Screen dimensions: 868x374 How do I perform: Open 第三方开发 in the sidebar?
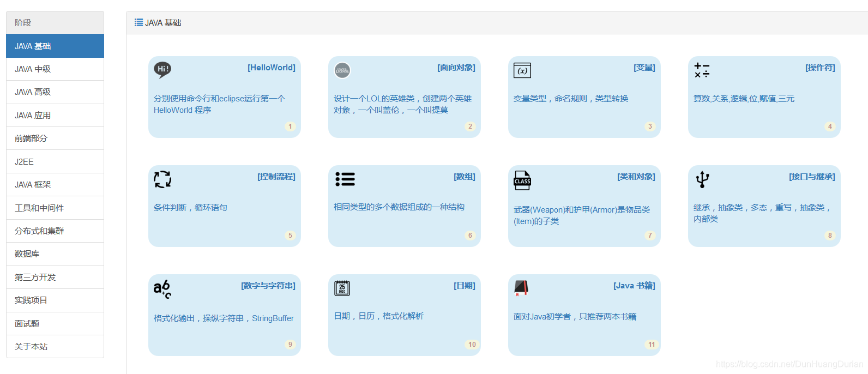[x=55, y=277]
